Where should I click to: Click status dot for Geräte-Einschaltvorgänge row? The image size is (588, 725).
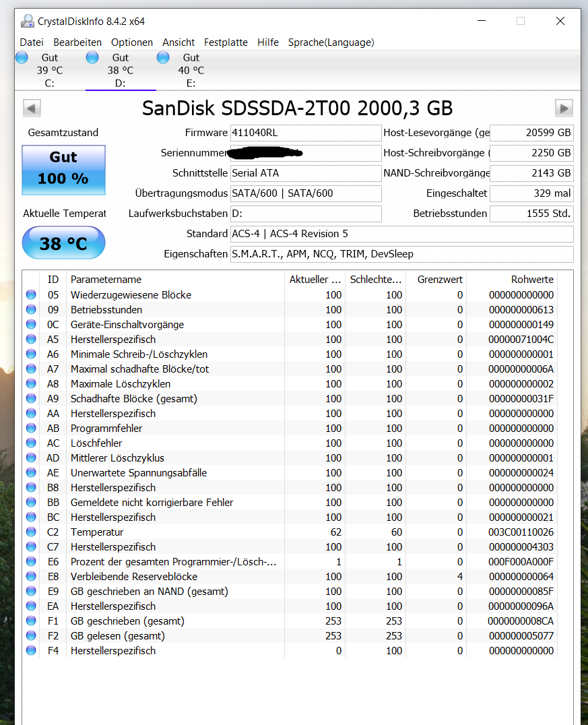pyautogui.click(x=31, y=324)
